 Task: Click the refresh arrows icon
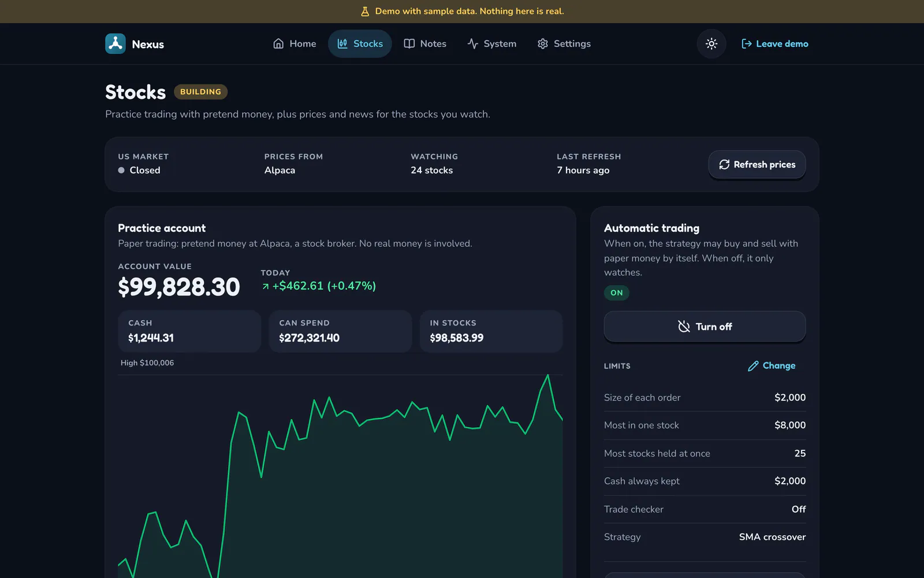724,165
